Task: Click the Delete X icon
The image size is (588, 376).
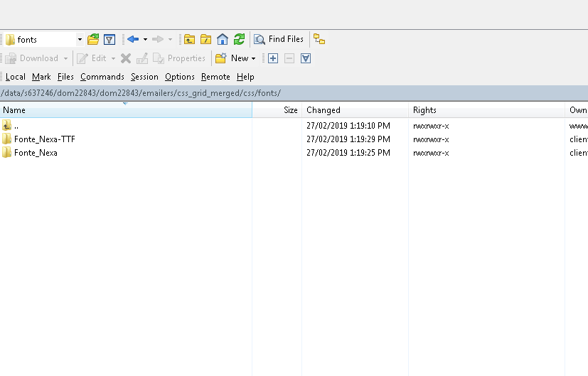Action: coord(126,58)
